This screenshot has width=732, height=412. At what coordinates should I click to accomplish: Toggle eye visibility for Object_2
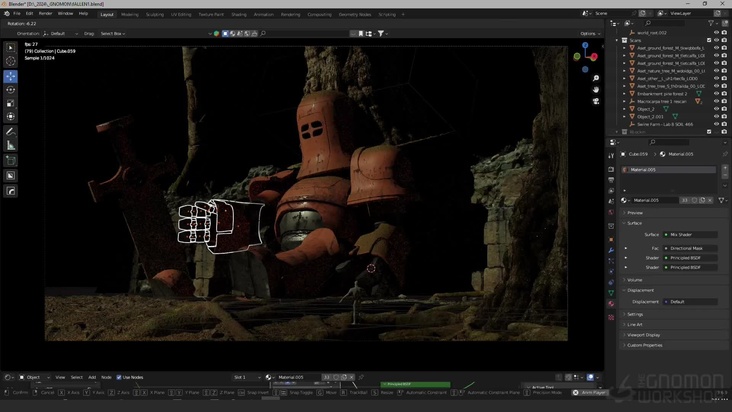[716, 109]
